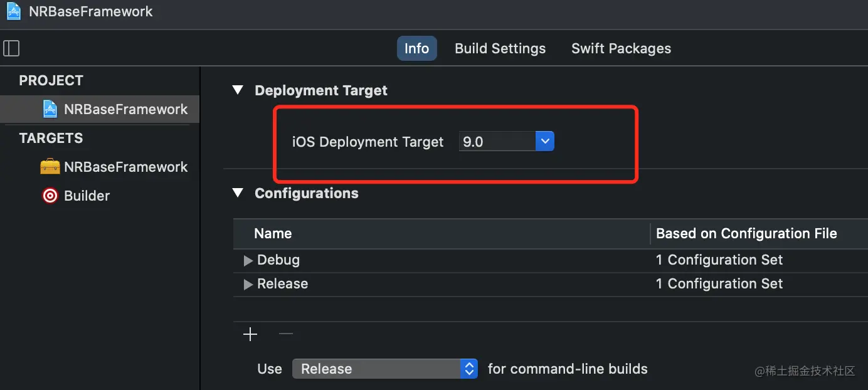Click the Name column header
The height and width of the screenshot is (390, 868).
(273, 234)
